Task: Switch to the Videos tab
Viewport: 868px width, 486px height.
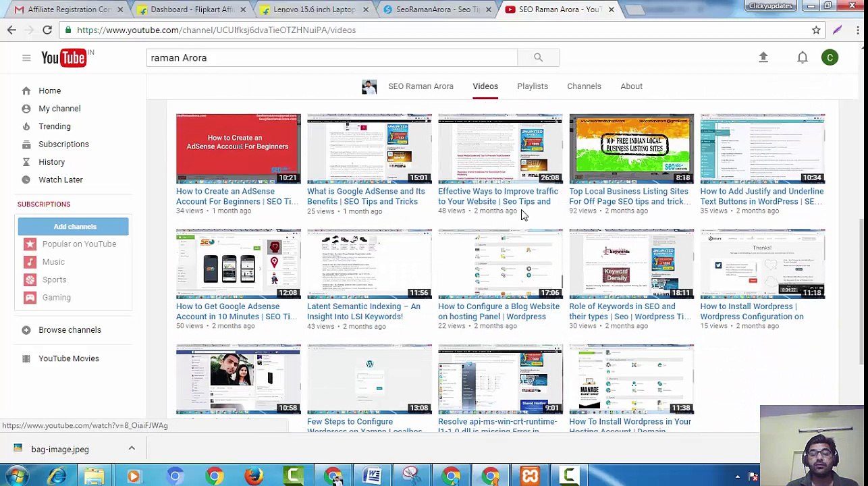Action: (x=485, y=86)
